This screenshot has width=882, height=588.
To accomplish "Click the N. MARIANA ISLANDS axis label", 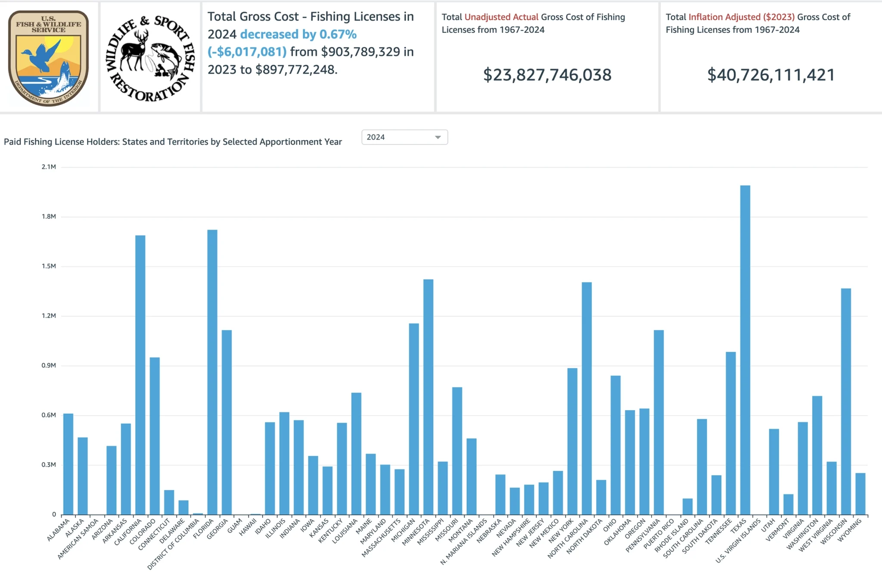I will point(463,542).
